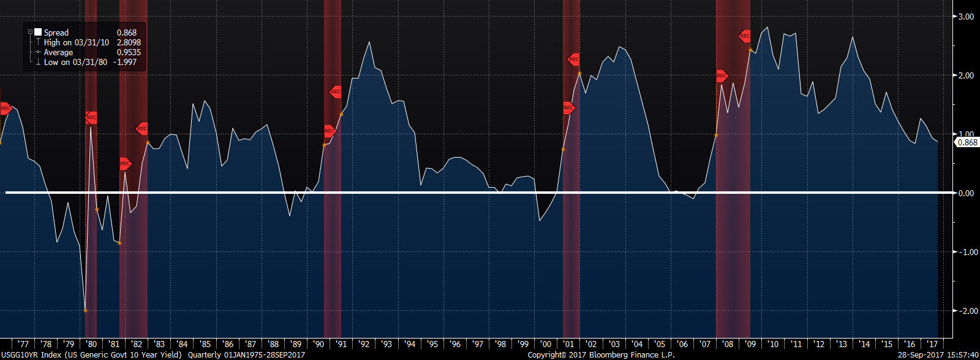Screen dimensions: 980x360
Task: Click the '80 year label on the x-axis
Action: pos(91,344)
